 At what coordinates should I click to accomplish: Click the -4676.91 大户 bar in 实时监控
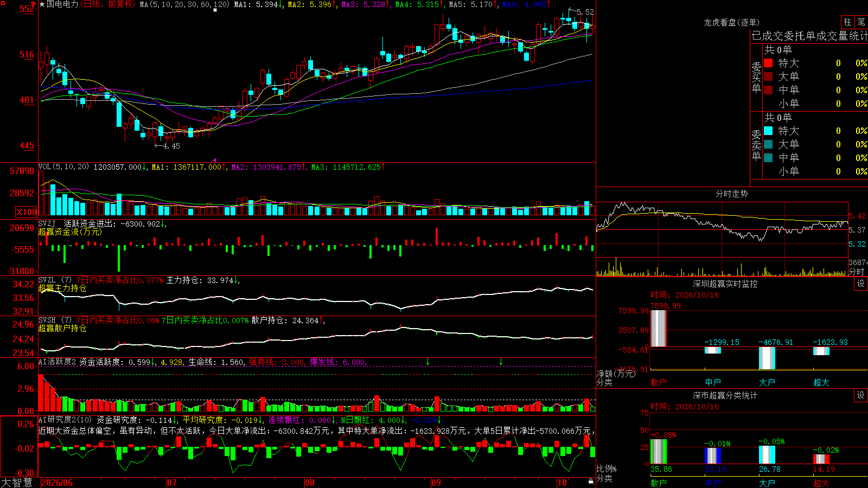click(767, 358)
